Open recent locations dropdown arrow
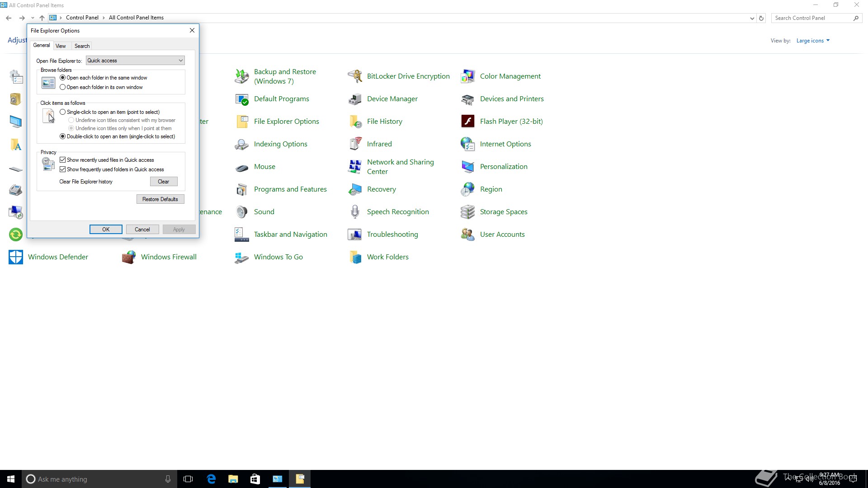This screenshot has height=488, width=868. [x=33, y=18]
